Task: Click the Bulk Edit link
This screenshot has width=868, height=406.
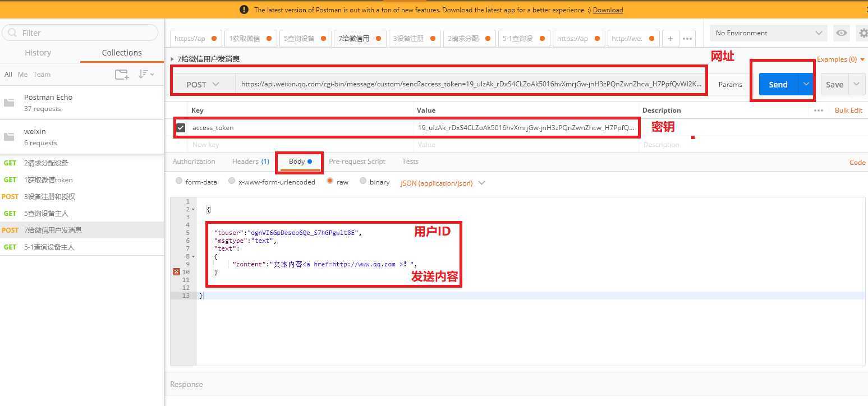Action: click(x=848, y=110)
